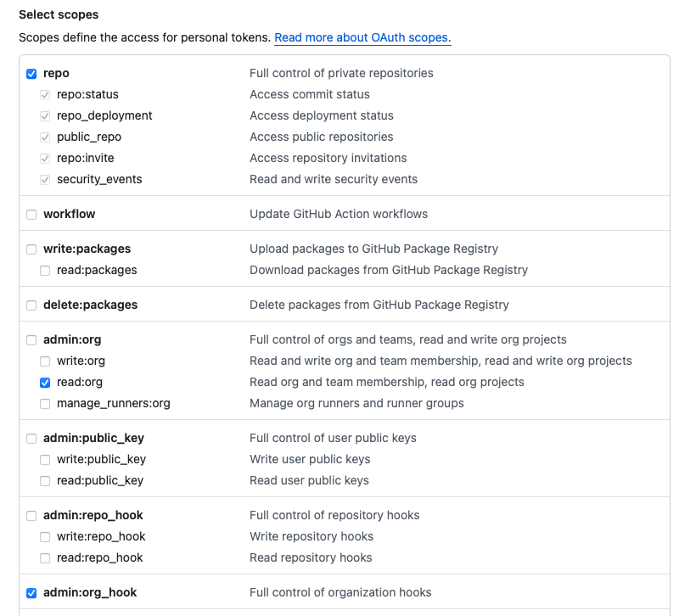696x616 pixels.
Task: Uncheck the repo scope checkbox
Action: (31, 74)
